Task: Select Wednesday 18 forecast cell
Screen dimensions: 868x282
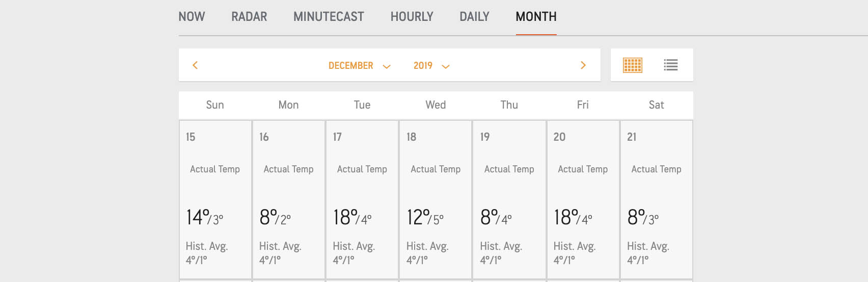Action: (436, 199)
